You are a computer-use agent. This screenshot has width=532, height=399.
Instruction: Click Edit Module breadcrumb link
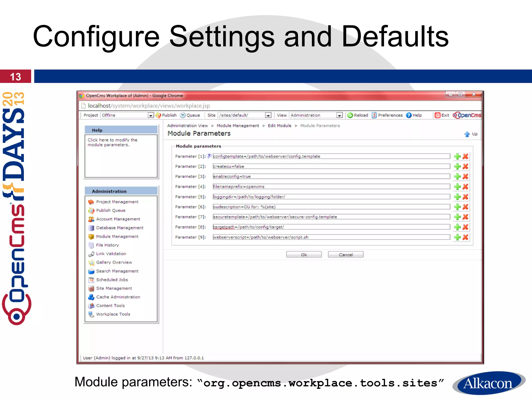(x=280, y=126)
